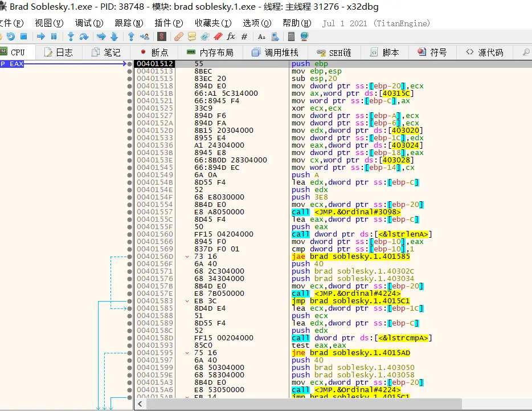Click the disassembly horizontal scrollbar thumb
Image resolution: width=532 pixels, height=411 pixels.
coord(304,404)
